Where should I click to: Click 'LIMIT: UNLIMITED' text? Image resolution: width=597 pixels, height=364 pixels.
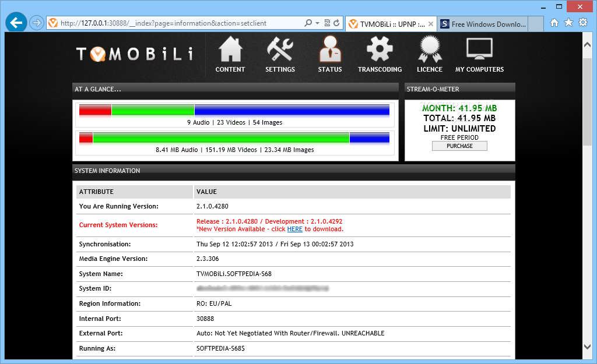click(459, 129)
